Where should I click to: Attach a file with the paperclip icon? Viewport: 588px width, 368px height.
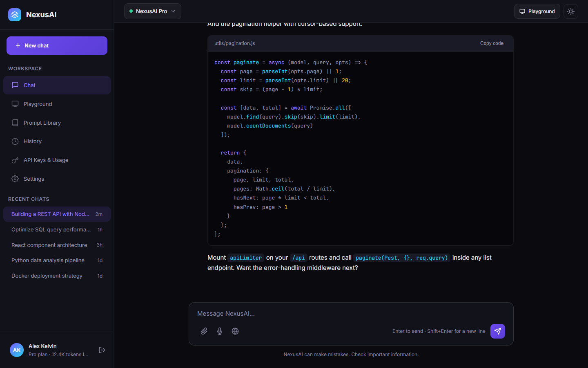pyautogui.click(x=204, y=331)
